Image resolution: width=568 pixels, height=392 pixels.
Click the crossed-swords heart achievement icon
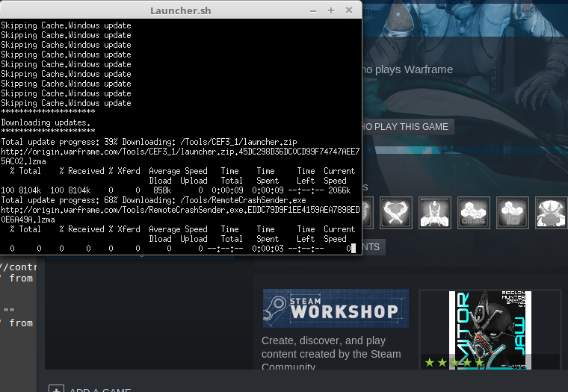[x=395, y=213]
